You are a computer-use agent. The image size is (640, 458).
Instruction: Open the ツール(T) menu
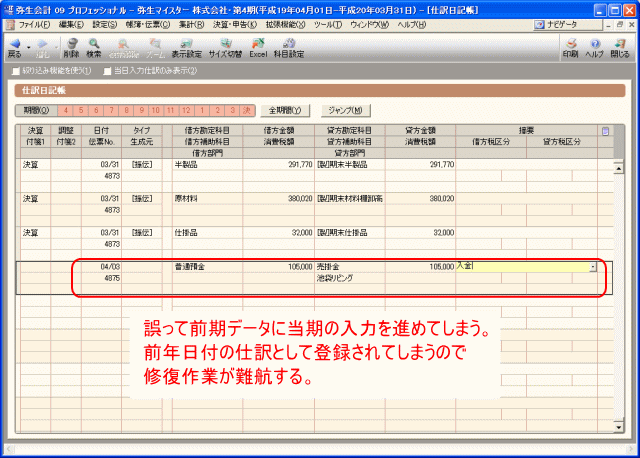pyautogui.click(x=327, y=25)
